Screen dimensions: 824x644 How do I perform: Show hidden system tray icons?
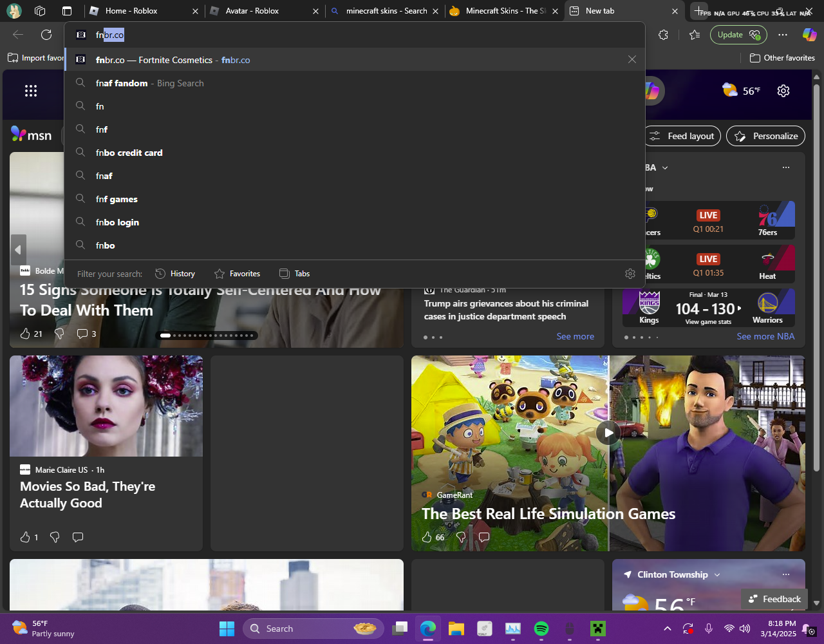(668, 629)
